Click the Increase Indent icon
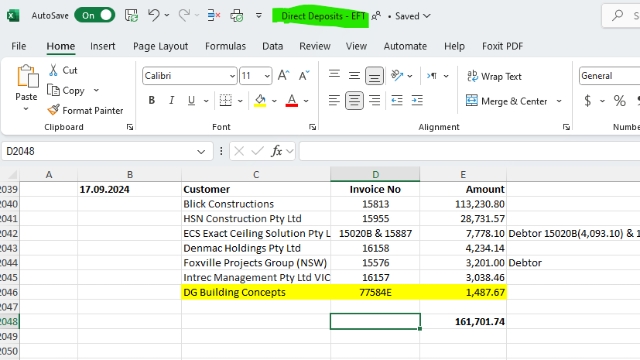The width and height of the screenshot is (640, 360). click(x=417, y=100)
